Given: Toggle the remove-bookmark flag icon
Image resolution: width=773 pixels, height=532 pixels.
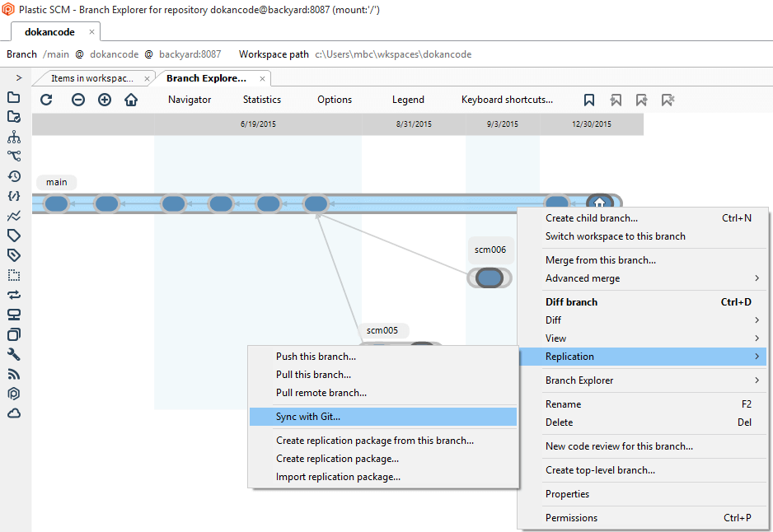Looking at the screenshot, I should (x=668, y=99).
